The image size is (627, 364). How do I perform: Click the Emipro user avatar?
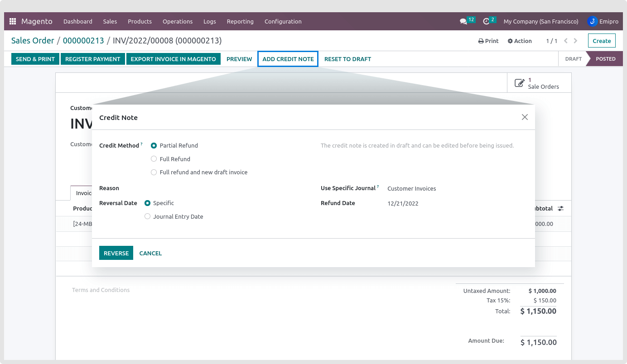pyautogui.click(x=592, y=21)
